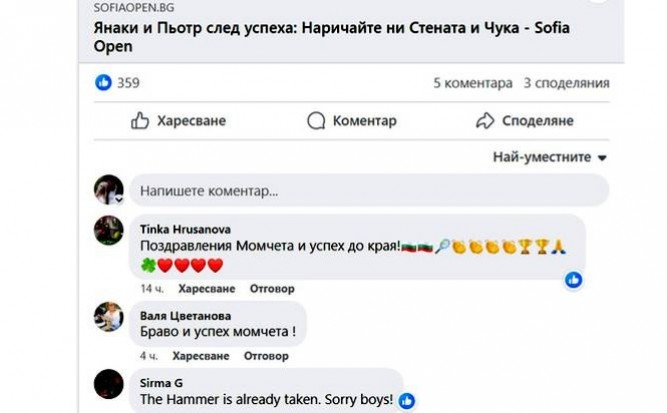Like Tinka Hrusanova's comment via Харесване
Viewport: 667px width, 413px height.
click(x=206, y=288)
